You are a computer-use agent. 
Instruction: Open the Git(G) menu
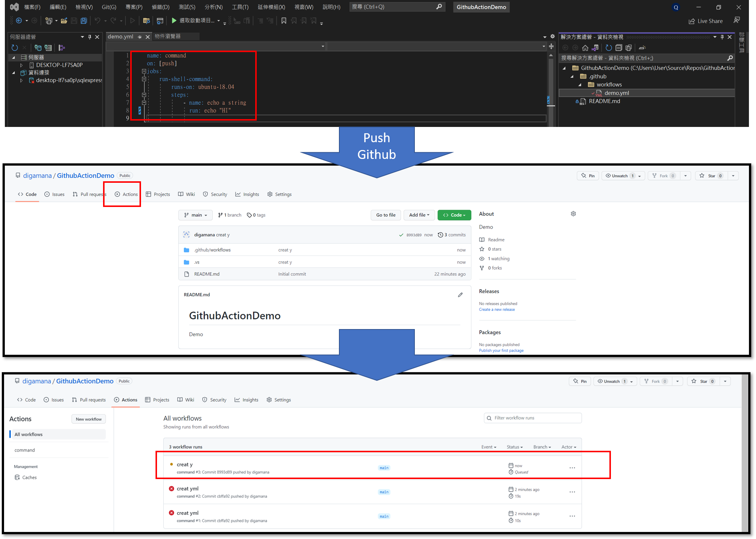(109, 7)
